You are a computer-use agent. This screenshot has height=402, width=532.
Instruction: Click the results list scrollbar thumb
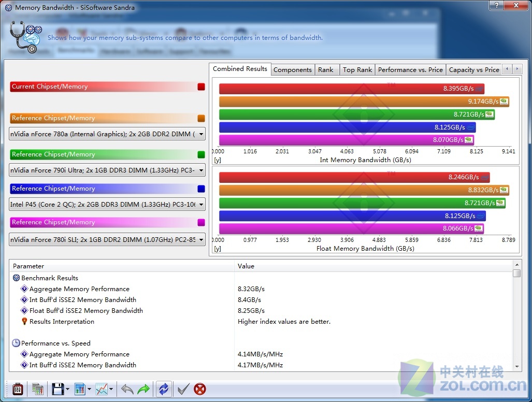pos(517,273)
